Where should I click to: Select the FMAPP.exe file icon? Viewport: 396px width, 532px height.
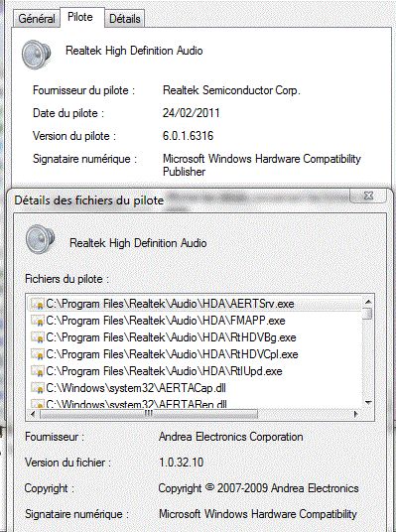click(38, 321)
